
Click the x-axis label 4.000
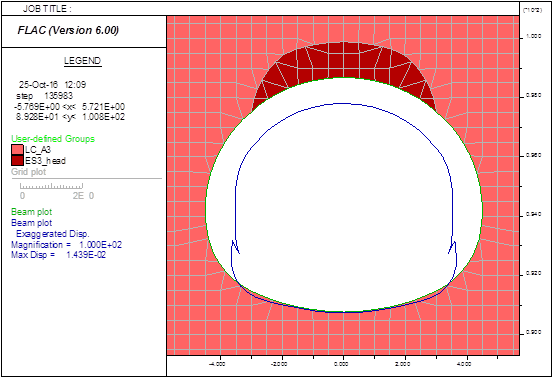click(x=464, y=364)
